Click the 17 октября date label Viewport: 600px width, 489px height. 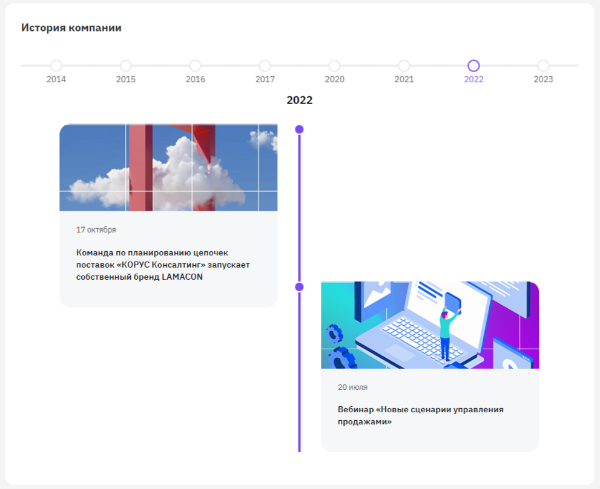tap(96, 230)
